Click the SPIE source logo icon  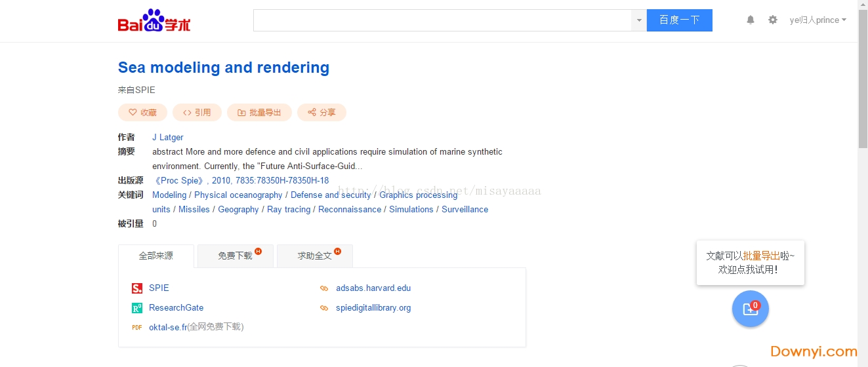[x=136, y=288]
